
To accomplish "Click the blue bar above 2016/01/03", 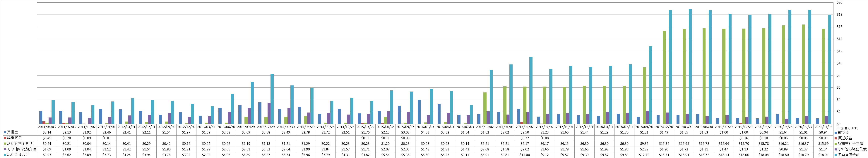I will (x=419, y=112).
